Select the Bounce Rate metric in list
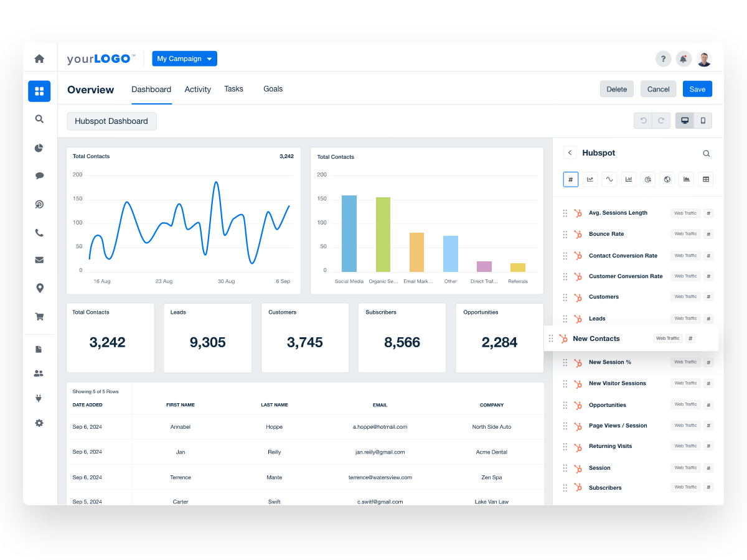Image resolution: width=747 pixels, height=560 pixels. click(x=606, y=234)
